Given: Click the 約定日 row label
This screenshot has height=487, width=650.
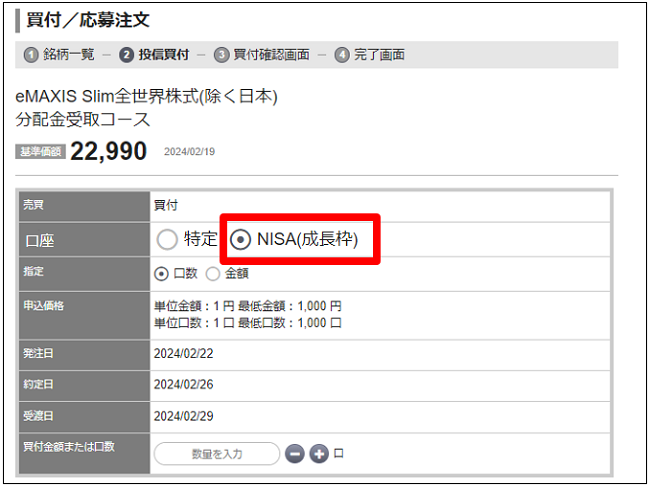Looking at the screenshot, I should (x=38, y=385).
